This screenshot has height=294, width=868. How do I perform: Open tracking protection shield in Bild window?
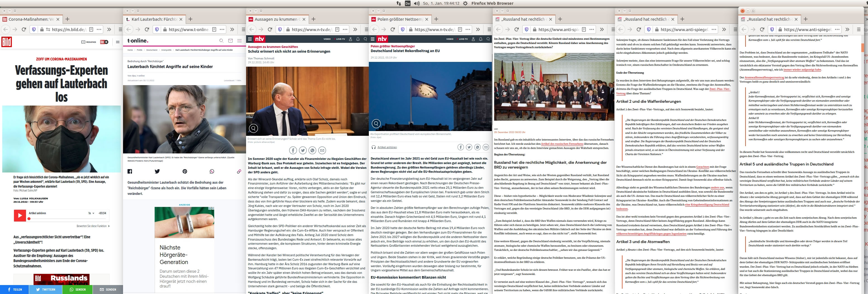[34, 29]
